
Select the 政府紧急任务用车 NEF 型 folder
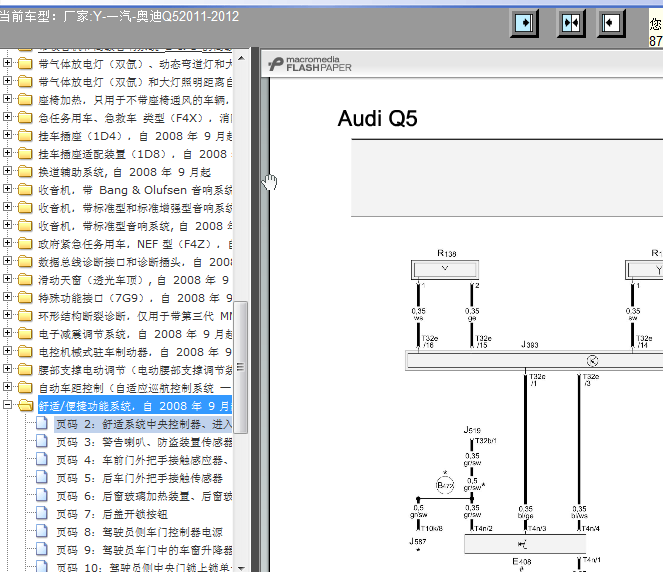[135, 244]
